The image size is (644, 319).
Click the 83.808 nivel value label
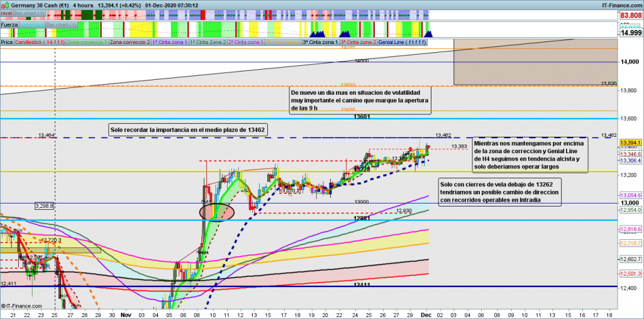pyautogui.click(x=630, y=15)
